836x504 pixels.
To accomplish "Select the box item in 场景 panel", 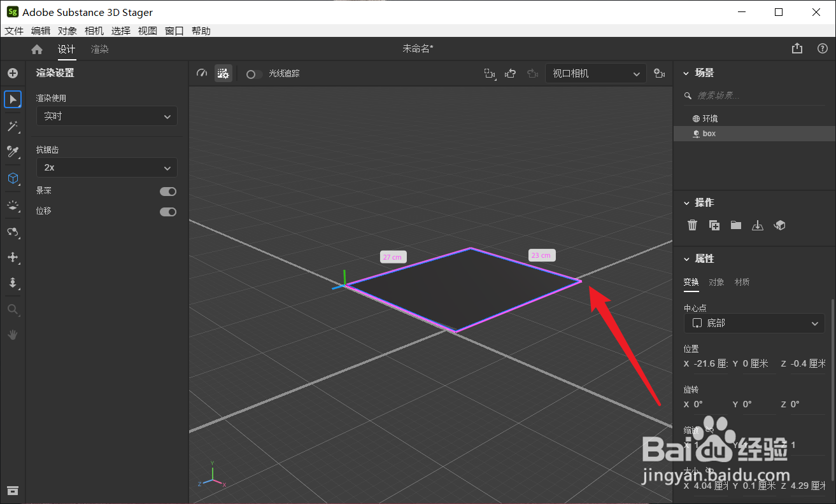I will 709,133.
